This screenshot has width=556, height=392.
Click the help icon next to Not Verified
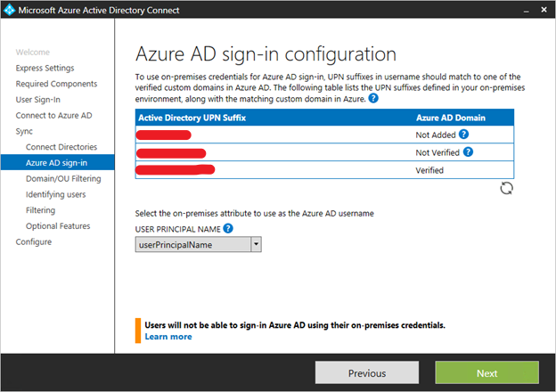tap(468, 152)
